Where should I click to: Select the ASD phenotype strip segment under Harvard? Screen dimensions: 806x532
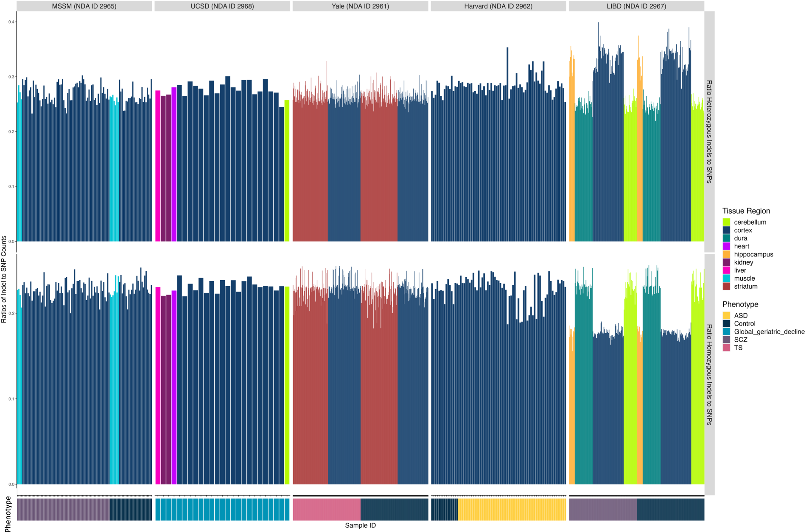click(x=512, y=510)
